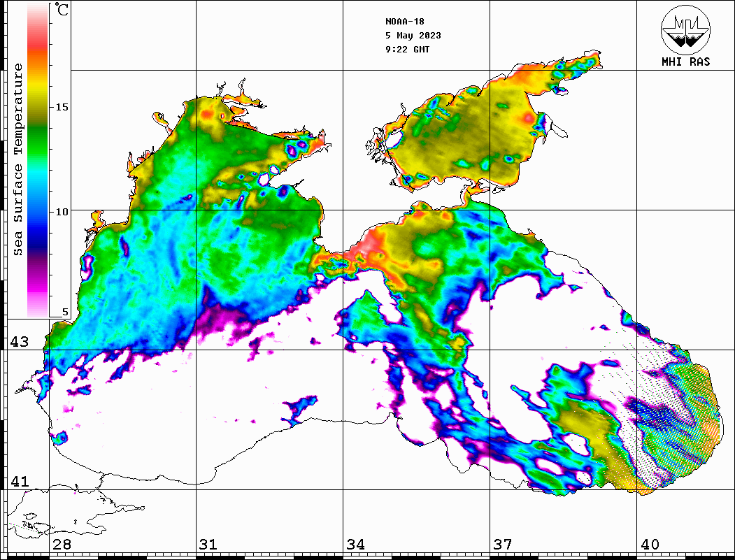Click the longitude label 37

(503, 544)
